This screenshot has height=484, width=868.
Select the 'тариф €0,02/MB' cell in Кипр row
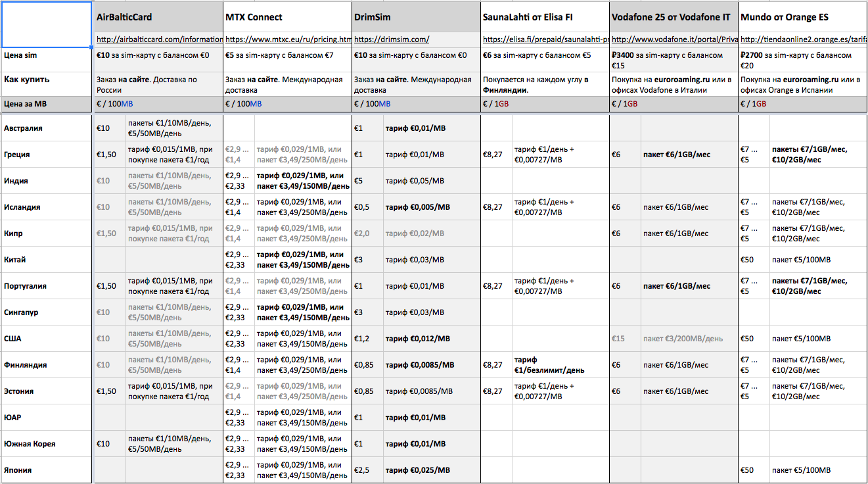[432, 233]
